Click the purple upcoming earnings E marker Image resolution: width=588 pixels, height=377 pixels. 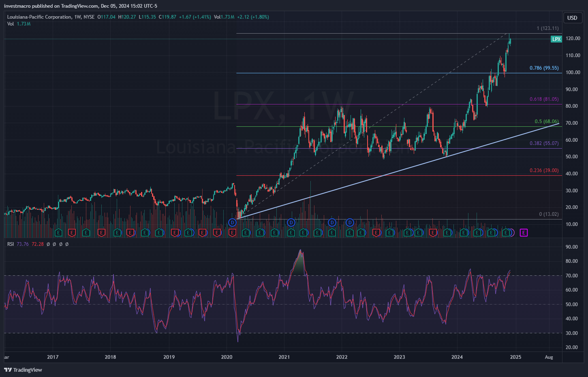(524, 232)
